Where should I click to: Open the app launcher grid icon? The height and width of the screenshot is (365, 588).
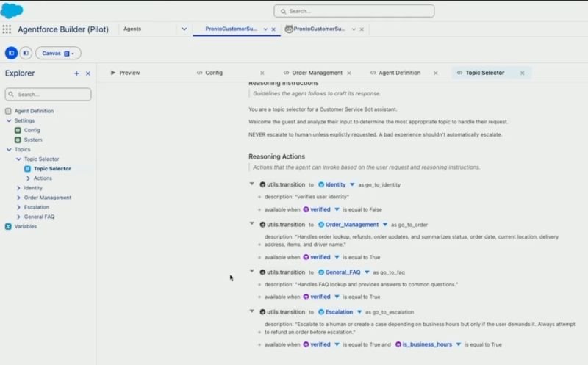(x=7, y=29)
